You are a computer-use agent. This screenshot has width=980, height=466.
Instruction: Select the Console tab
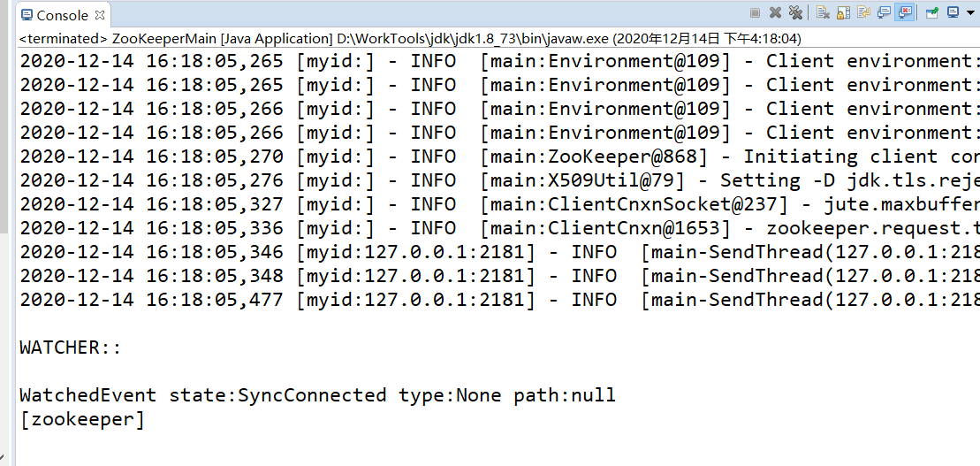coord(56,15)
